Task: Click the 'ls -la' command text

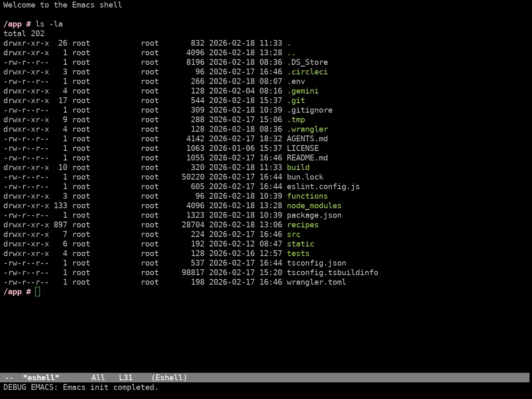Action: pyautogui.click(x=49, y=24)
